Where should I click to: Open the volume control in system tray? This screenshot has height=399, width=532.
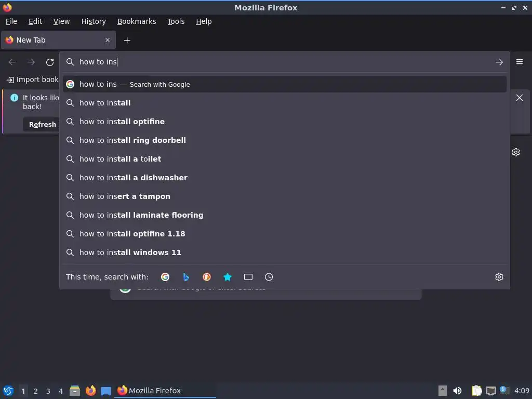[457, 391]
